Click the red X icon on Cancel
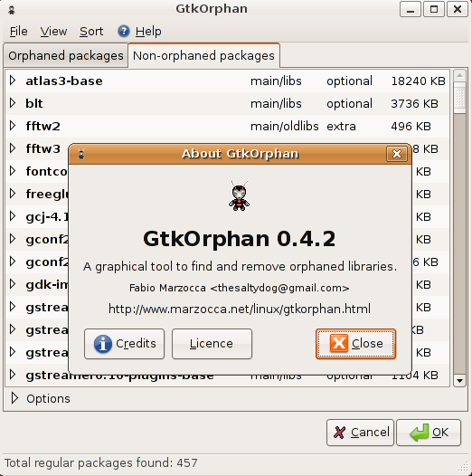This screenshot has width=472, height=476. click(x=339, y=433)
